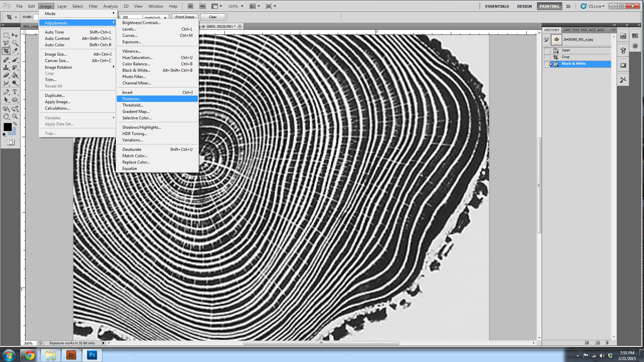
Task: Click the black foreground color swatch
Action: 7,127
